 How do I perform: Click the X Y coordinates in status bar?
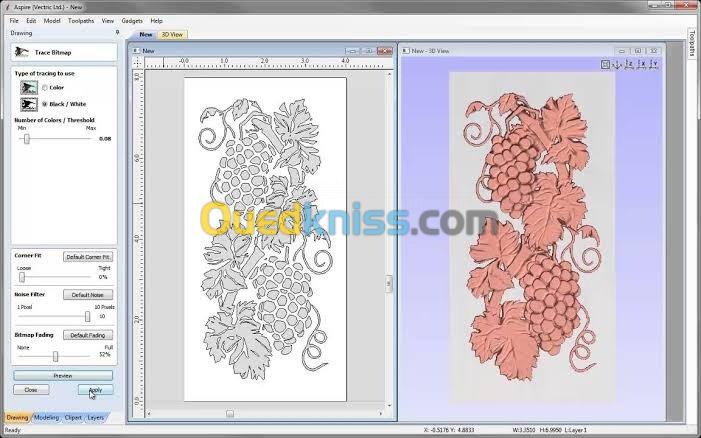[449, 430]
